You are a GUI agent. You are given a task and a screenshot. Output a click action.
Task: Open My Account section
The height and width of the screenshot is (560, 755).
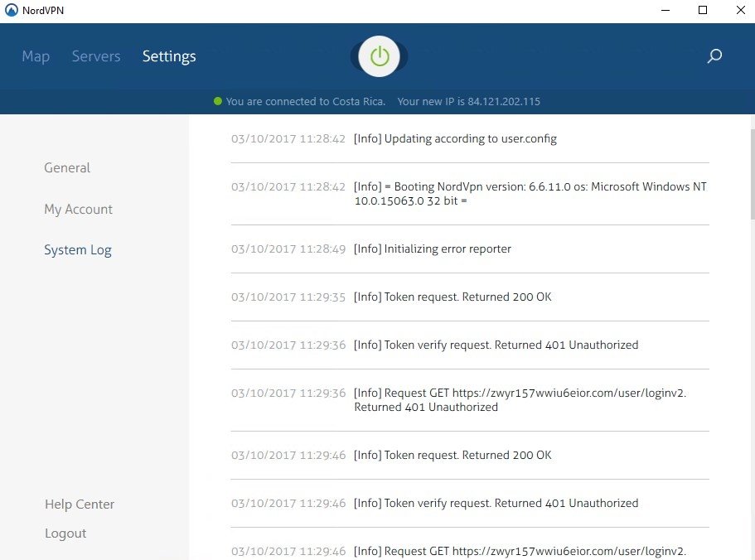click(x=78, y=210)
